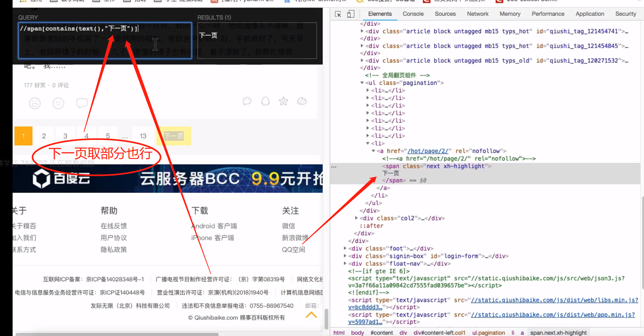Collapse the a href /hot/page/2/ node
The width and height of the screenshot is (644, 336).
coord(373,151)
